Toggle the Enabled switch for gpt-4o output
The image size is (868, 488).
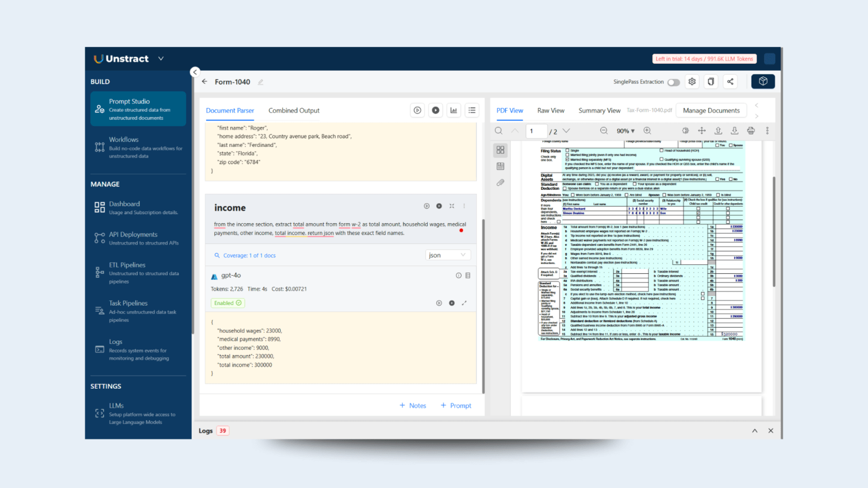pyautogui.click(x=227, y=303)
